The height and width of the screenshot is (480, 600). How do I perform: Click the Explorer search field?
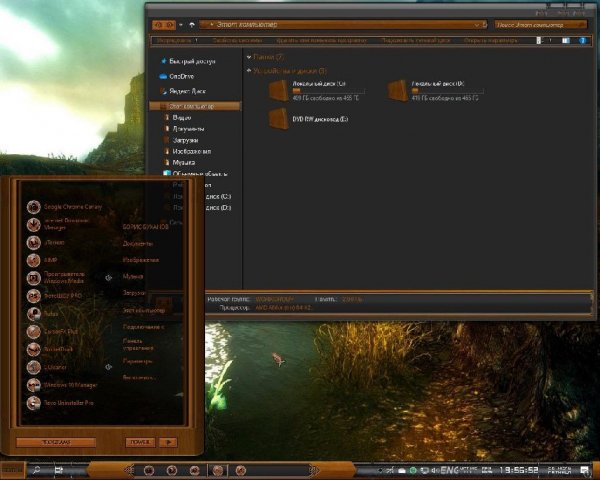541,24
